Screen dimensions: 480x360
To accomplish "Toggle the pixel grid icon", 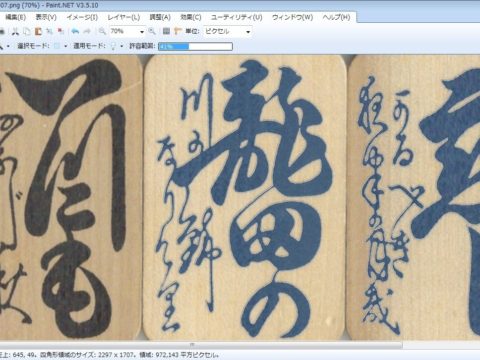I will (166, 31).
